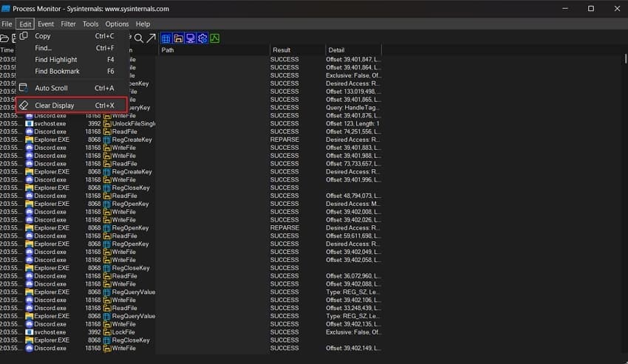Open the Help menu
The width and height of the screenshot is (628, 364).
(x=143, y=24)
